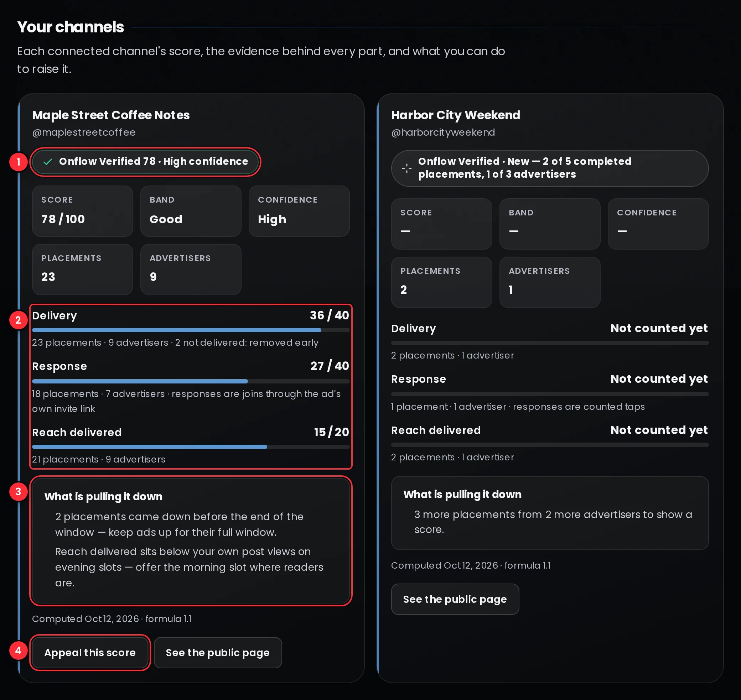The width and height of the screenshot is (741, 700).
Task: Click Harbor City Response "Not counted yet"
Action: (x=659, y=379)
